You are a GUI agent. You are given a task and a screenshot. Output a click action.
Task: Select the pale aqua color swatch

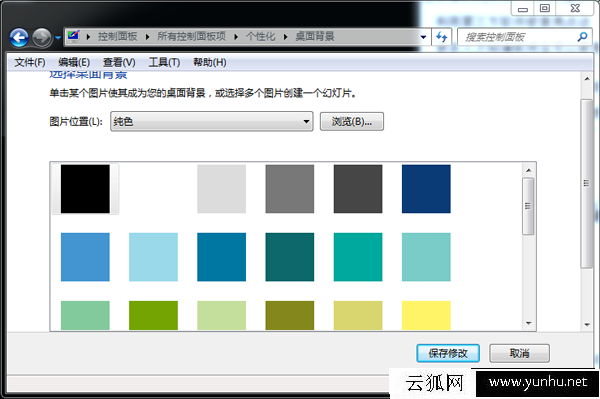(426, 257)
